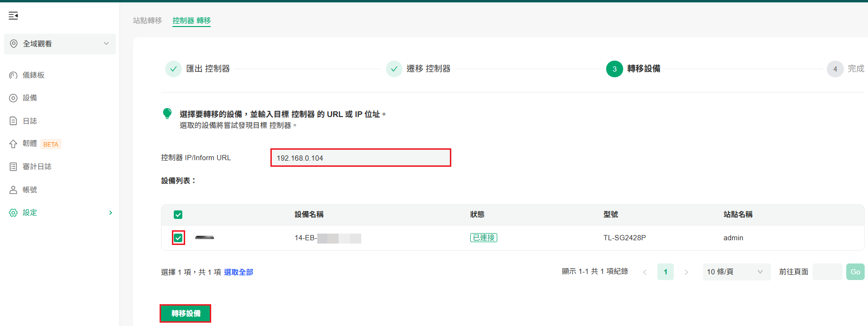Open the 設備 devices icon
The height and width of the screenshot is (326, 868).
click(x=13, y=98)
